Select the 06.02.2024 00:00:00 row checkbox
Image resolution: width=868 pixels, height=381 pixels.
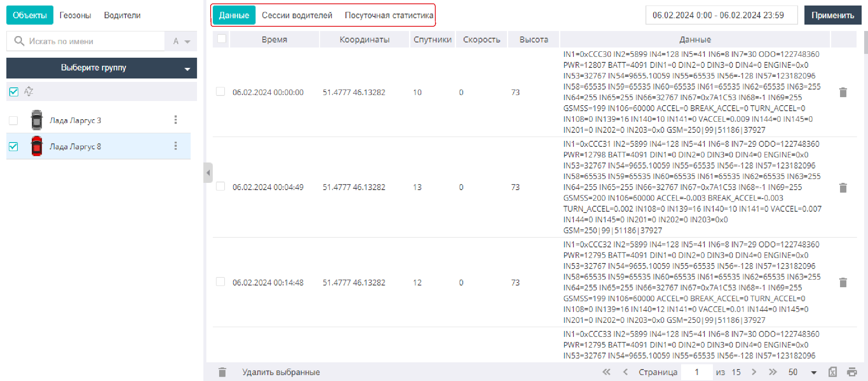coord(220,92)
